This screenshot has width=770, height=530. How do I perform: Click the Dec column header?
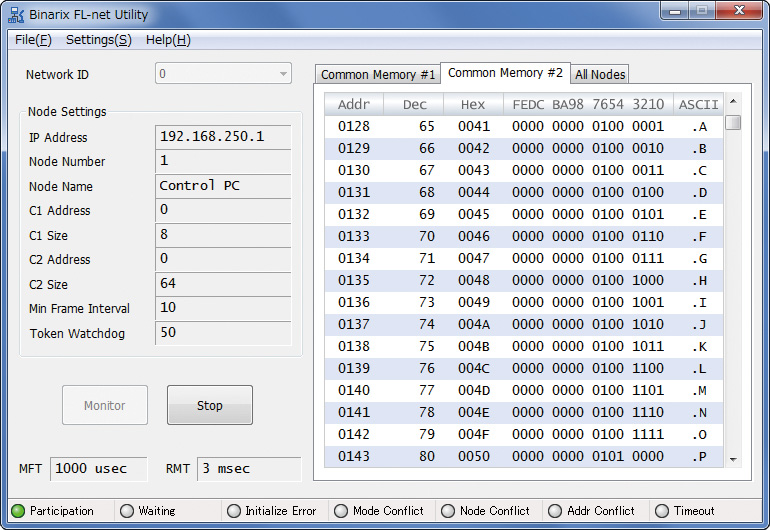point(414,104)
